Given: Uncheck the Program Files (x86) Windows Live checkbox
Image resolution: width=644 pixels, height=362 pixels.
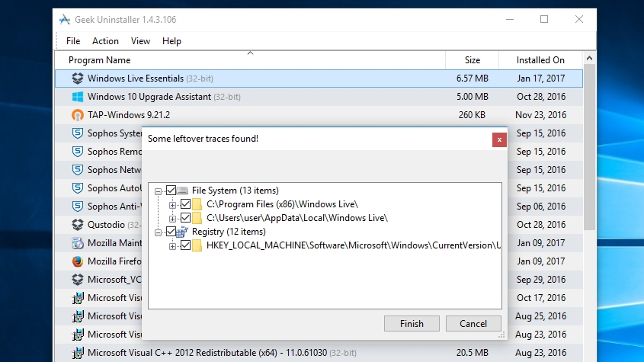Looking at the screenshot, I should click(186, 203).
